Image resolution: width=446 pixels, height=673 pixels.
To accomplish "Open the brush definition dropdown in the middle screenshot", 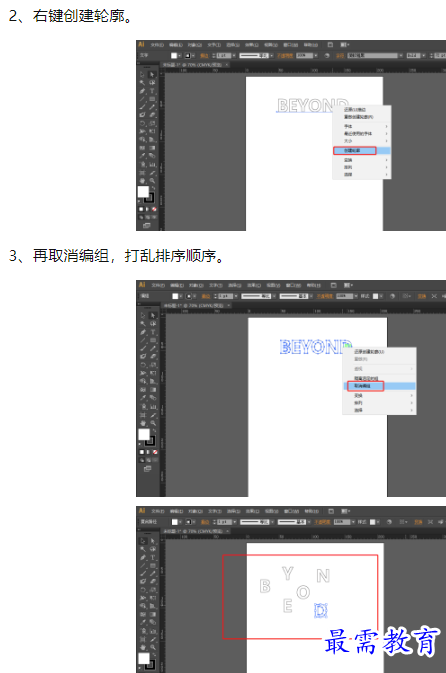I will pyautogui.click(x=310, y=296).
